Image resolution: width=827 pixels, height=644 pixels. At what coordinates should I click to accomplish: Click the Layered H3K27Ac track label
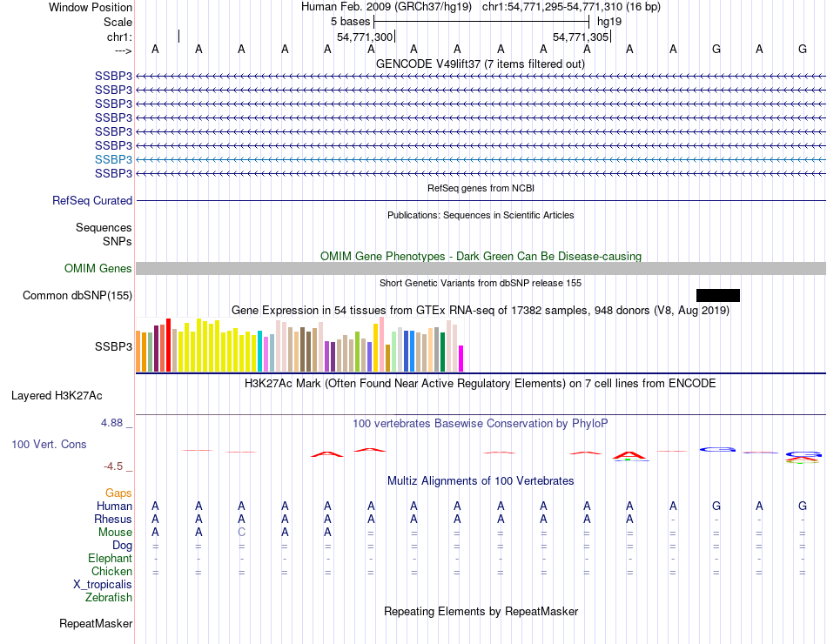point(57,396)
